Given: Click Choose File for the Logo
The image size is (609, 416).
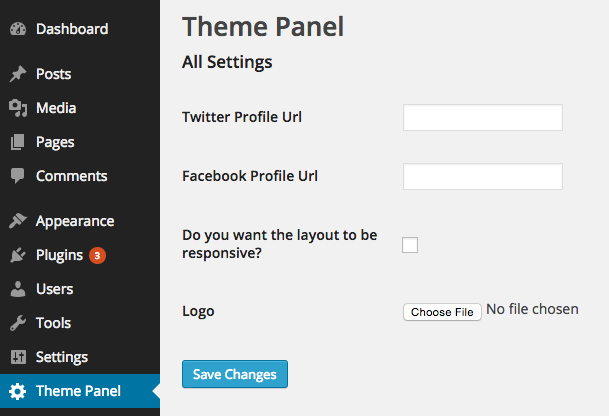Looking at the screenshot, I should pos(442,312).
